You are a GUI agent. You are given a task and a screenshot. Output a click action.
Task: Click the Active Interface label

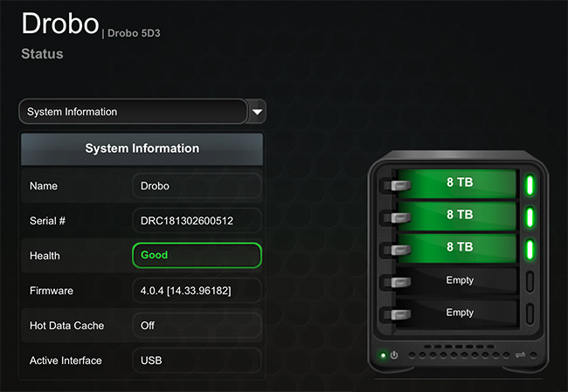tap(66, 361)
